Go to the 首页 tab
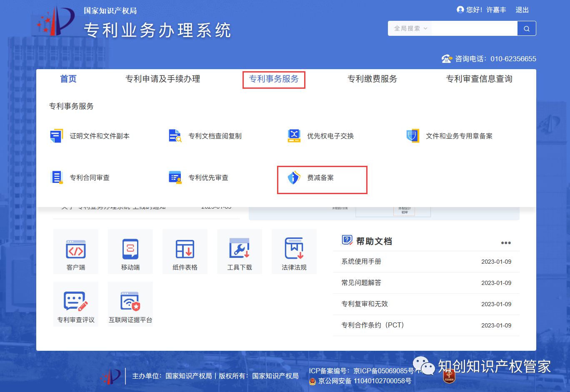 (68, 79)
